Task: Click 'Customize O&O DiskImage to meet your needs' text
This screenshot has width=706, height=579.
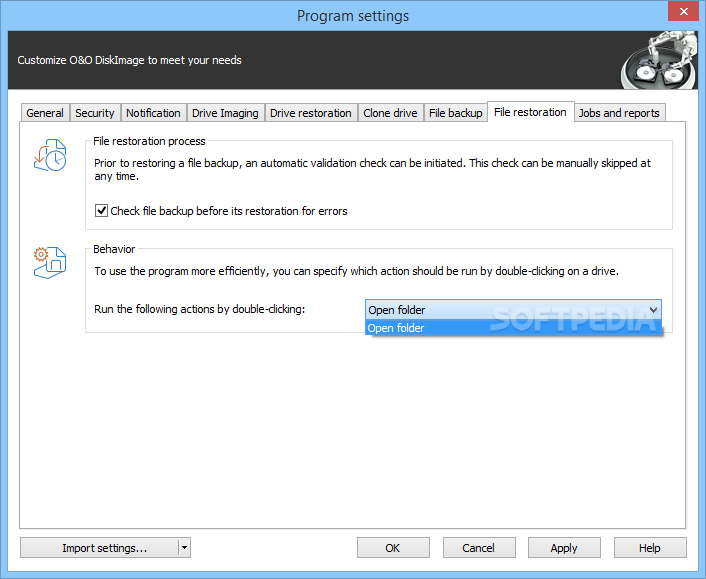Action: 129,60
